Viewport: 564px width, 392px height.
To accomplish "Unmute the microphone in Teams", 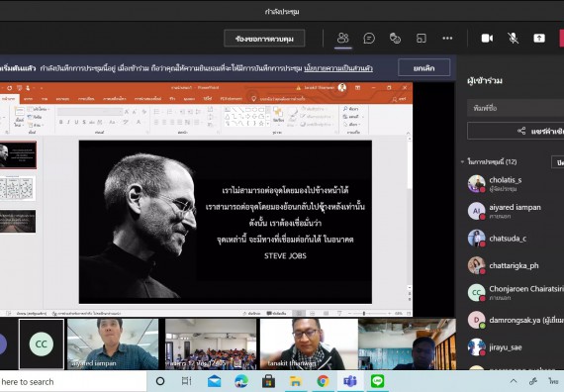I will click(x=513, y=38).
